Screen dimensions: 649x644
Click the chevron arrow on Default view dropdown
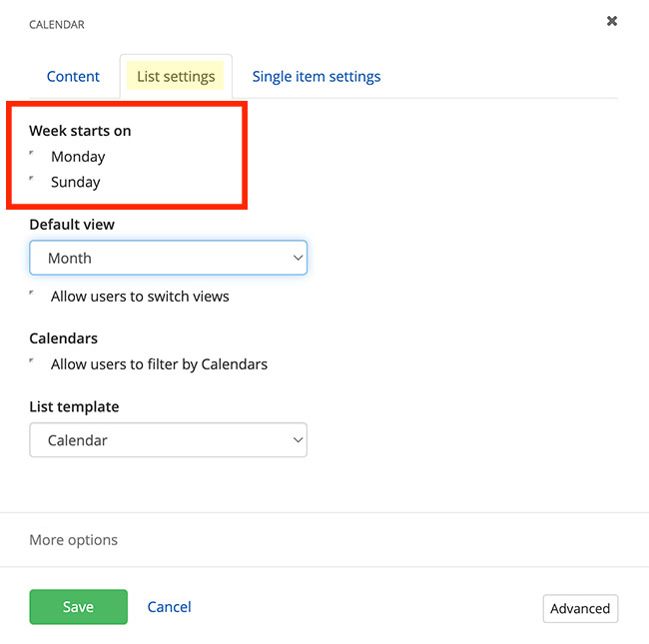point(298,258)
